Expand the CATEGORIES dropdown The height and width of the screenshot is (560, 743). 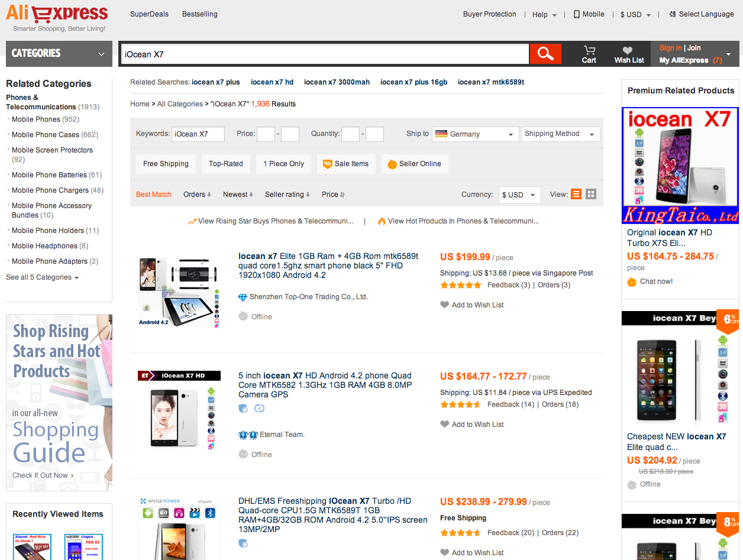[x=59, y=54]
